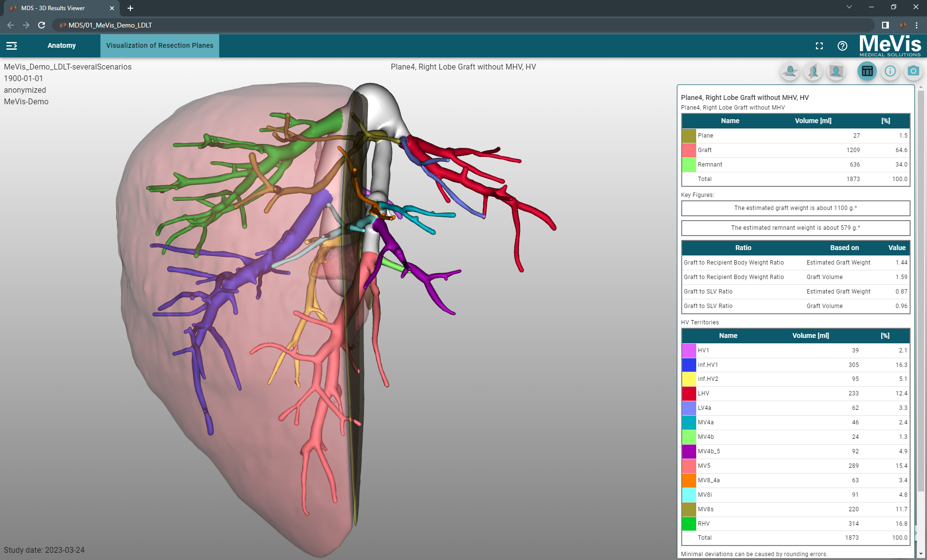
Task: Click the MeVis Medical Solutions logo
Action: [x=890, y=46]
